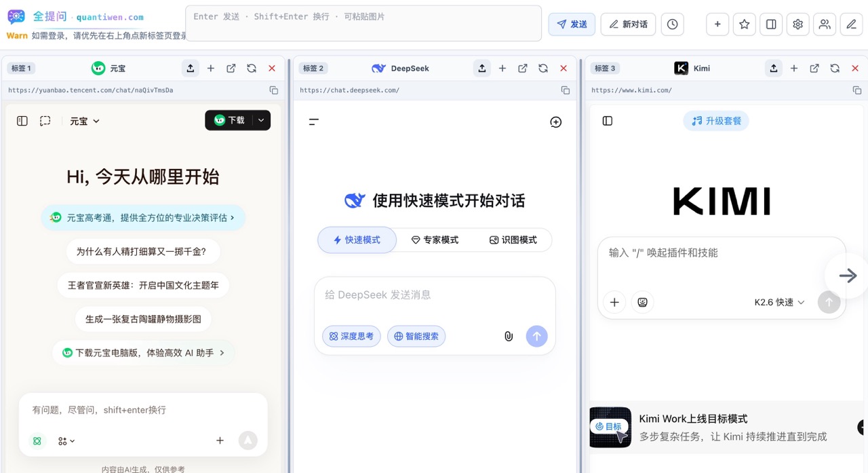
Task: Click the plus icon in the Kimi tab header
Action: [794, 69]
